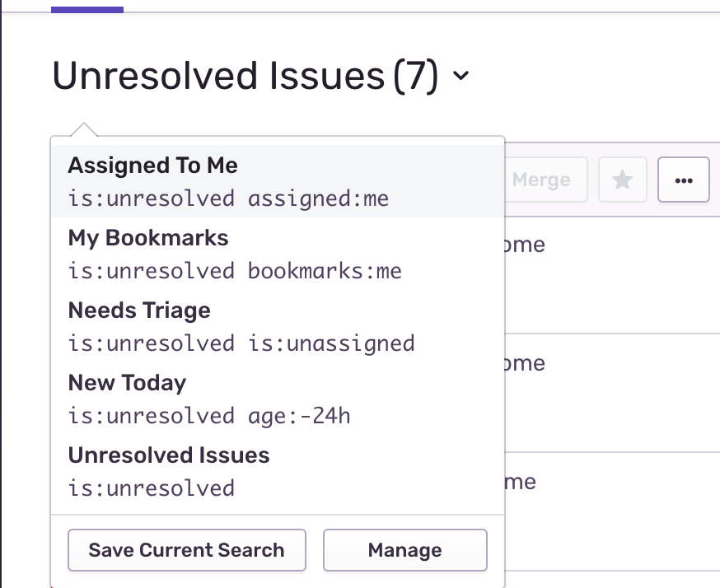Choose the My Bookmarks saved search
720x588 pixels.
(x=148, y=238)
